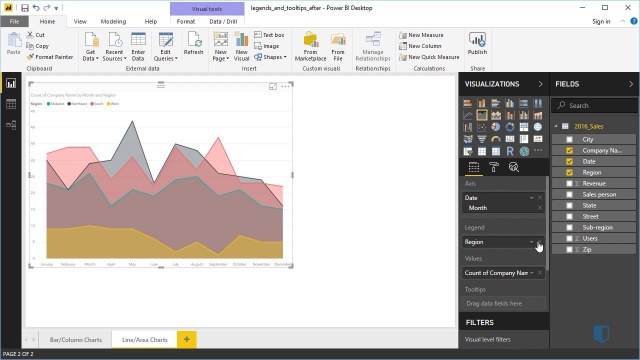Screen dimensions: 640x360
Task: Add a new page with plus button
Action: [187, 340]
